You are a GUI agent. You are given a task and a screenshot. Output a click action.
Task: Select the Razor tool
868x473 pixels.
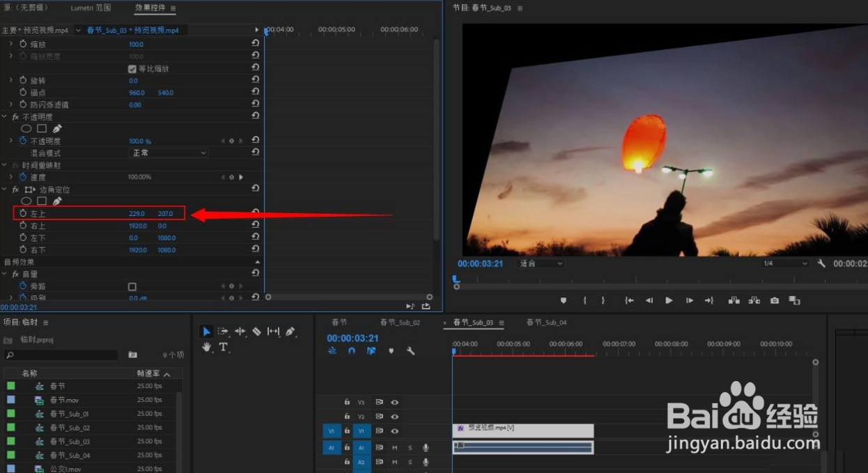256,332
